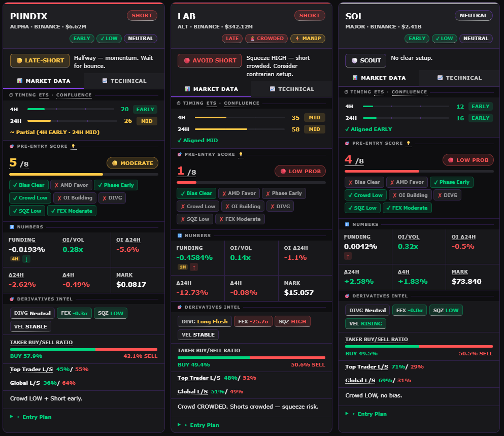The image size is (504, 436).
Task: Click FEX Moderate chip on LAB
Action: 240,219
